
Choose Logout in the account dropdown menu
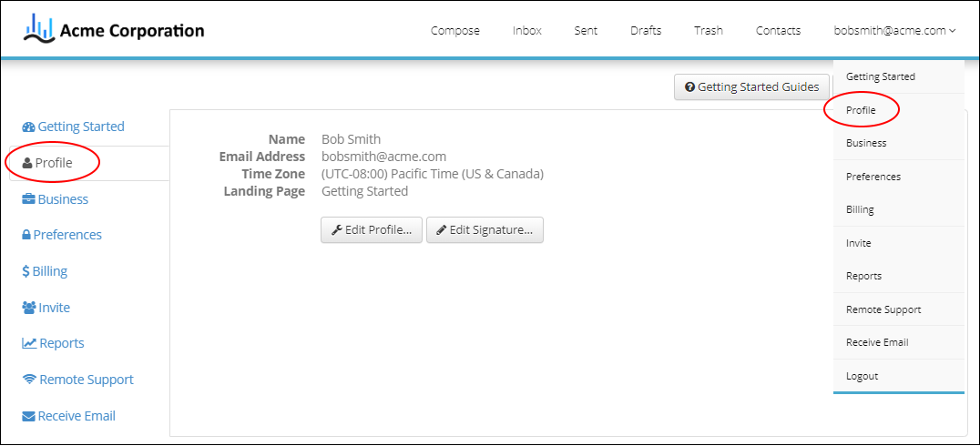click(899, 376)
